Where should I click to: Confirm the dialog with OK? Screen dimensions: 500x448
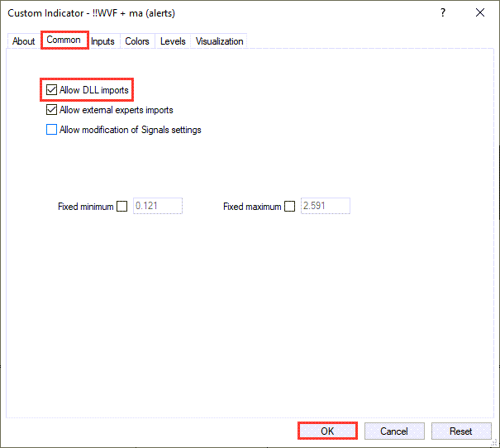[x=327, y=431]
